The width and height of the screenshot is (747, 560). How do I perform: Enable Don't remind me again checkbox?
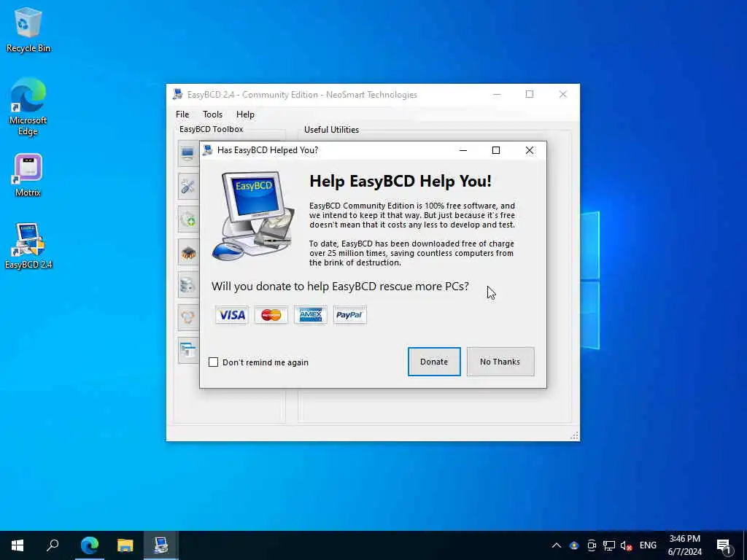(x=214, y=362)
